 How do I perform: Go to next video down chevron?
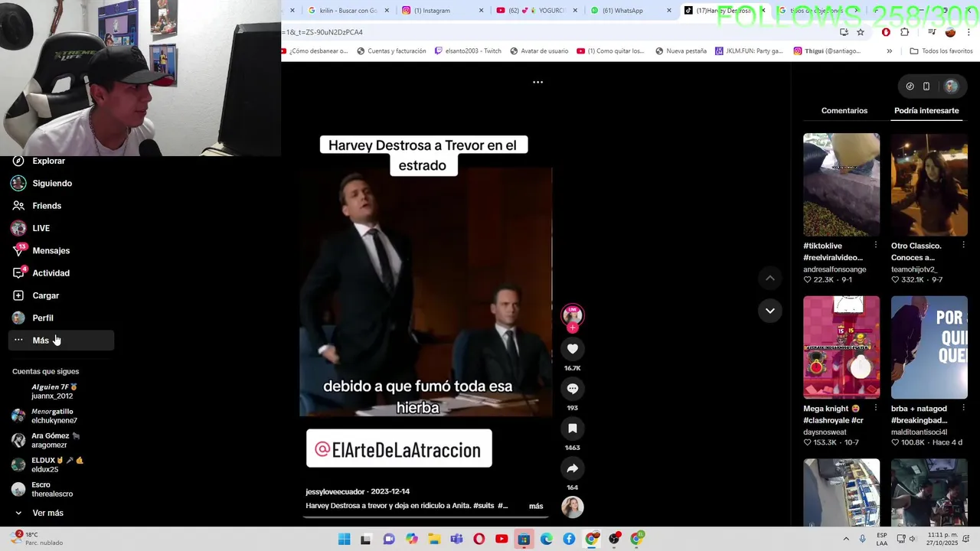tap(769, 311)
